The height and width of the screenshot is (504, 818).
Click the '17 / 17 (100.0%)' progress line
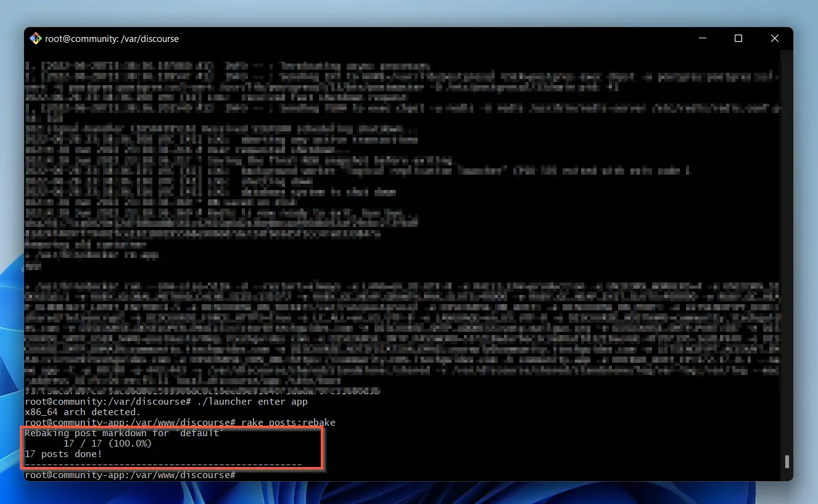pos(107,444)
